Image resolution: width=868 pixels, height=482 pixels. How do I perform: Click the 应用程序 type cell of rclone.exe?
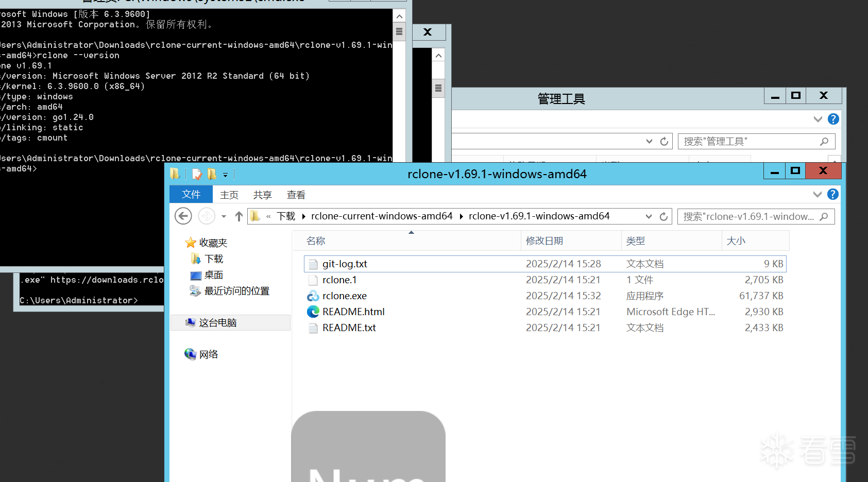[x=645, y=296]
